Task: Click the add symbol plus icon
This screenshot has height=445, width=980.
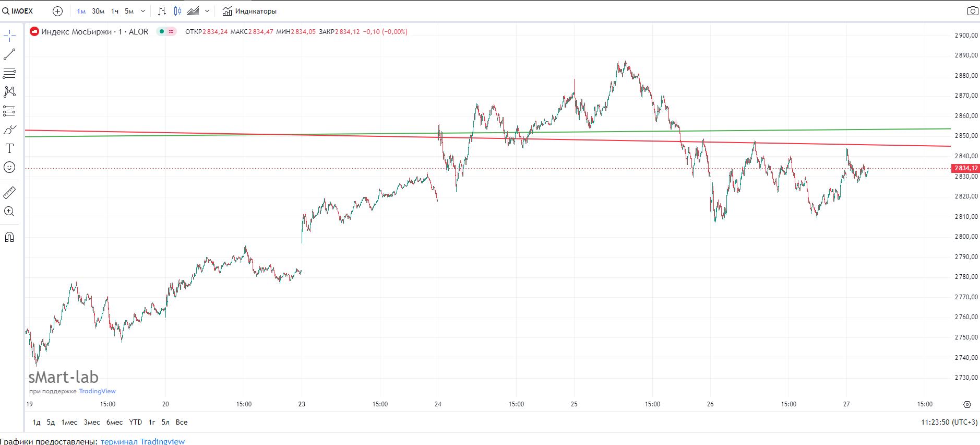Action: (58, 11)
